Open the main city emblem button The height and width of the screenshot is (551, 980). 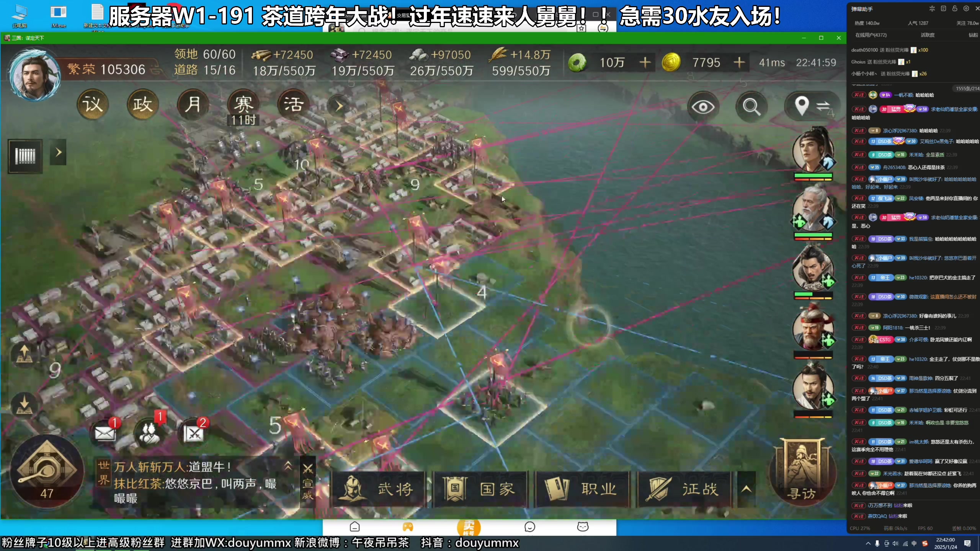[47, 471]
